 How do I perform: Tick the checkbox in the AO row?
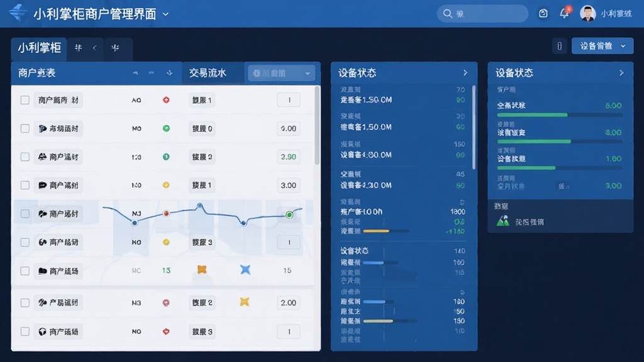[x=25, y=100]
